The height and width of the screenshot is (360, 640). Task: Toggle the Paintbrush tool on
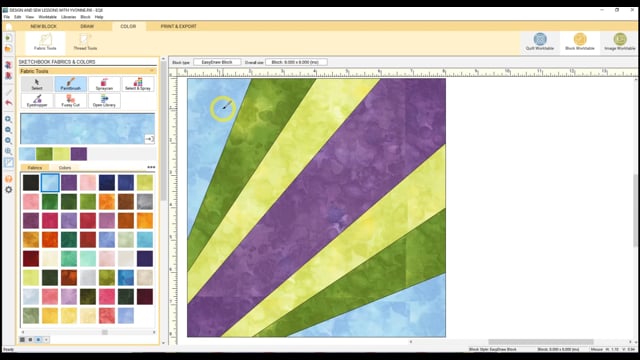point(71,84)
